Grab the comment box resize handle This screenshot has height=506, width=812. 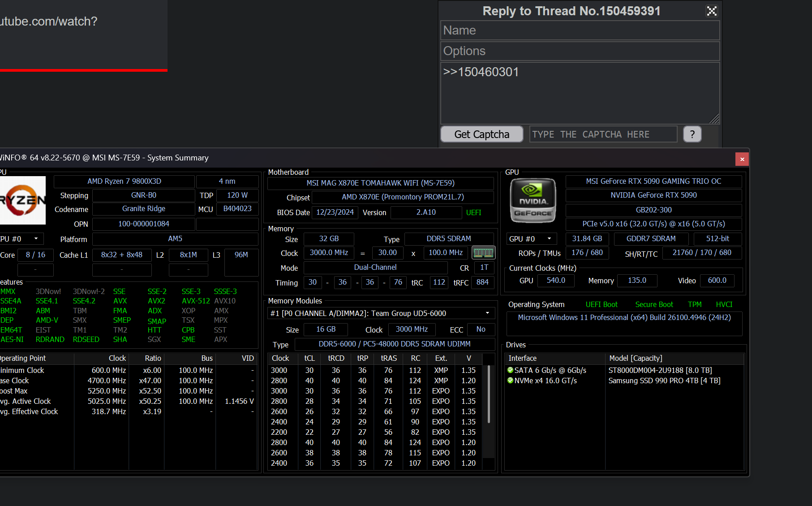point(715,119)
